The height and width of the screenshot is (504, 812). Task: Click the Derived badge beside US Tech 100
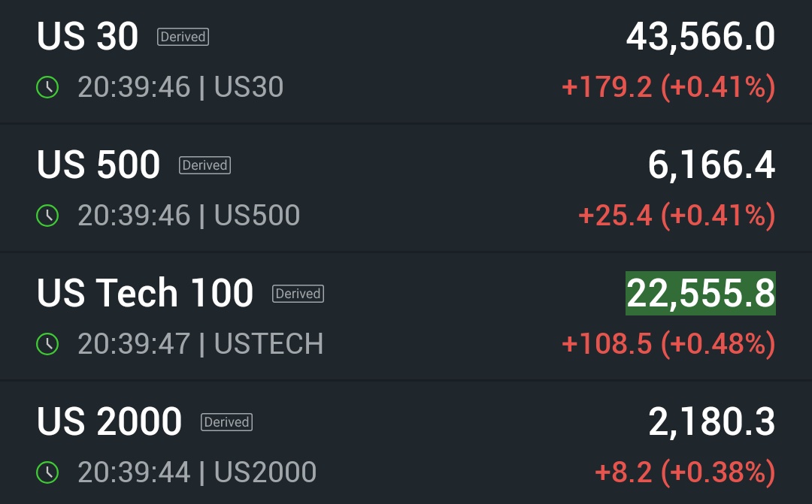click(298, 294)
